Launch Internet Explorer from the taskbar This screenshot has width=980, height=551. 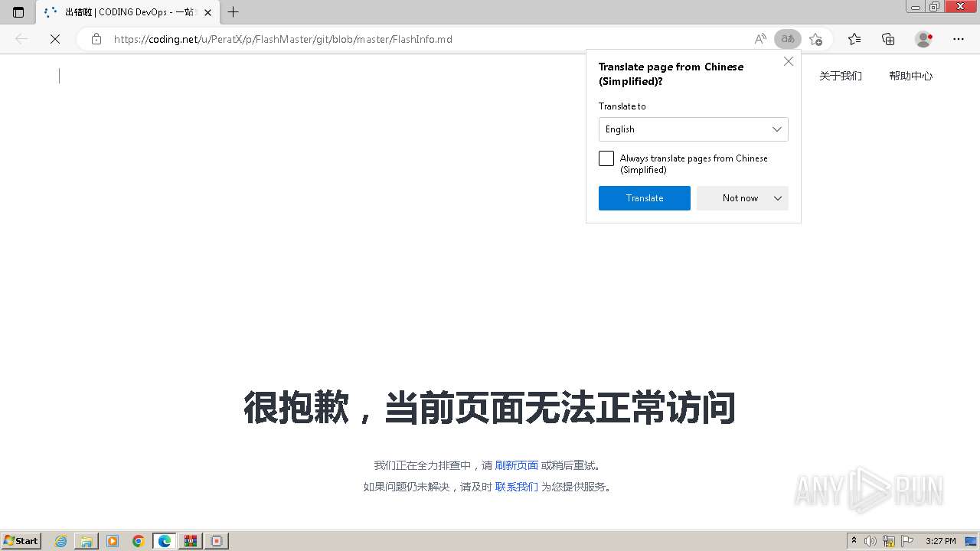point(61,541)
